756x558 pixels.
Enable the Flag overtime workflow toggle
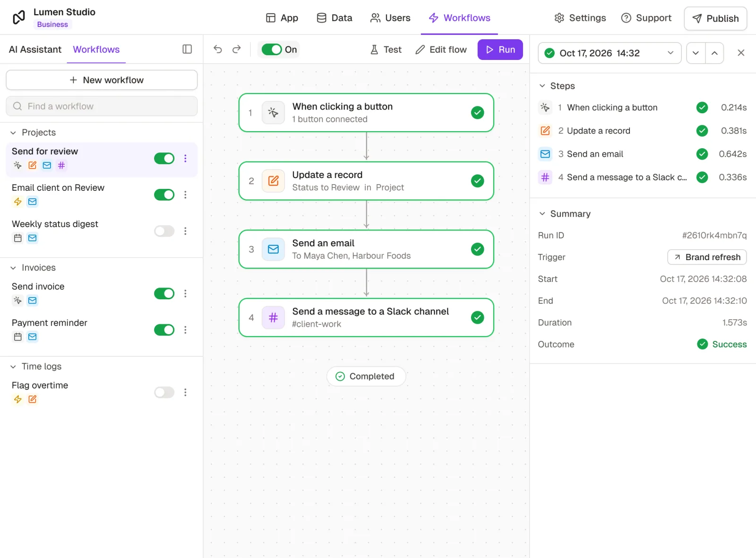[164, 392]
